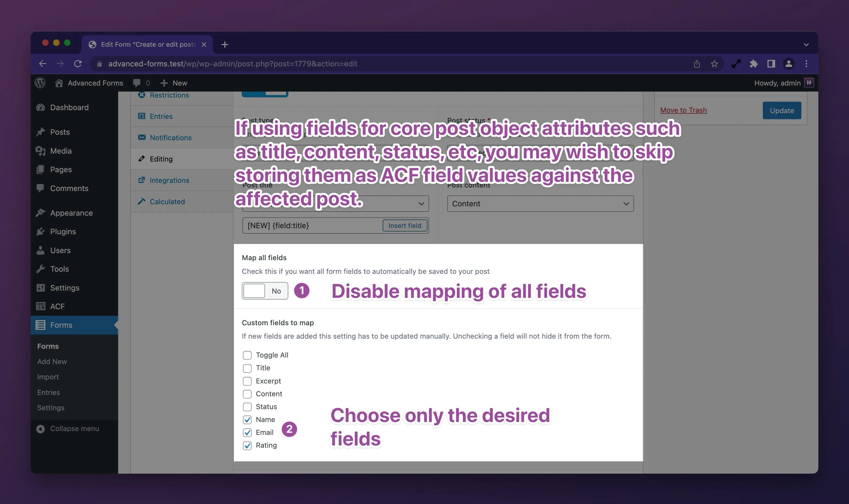Switch to the Integrations tab
Image resolution: width=849 pixels, height=504 pixels.
[x=182, y=180]
